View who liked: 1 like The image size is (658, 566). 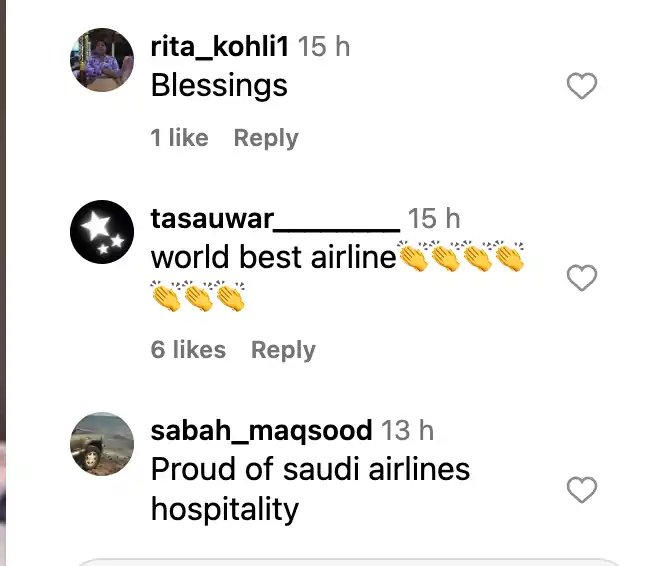[180, 138]
